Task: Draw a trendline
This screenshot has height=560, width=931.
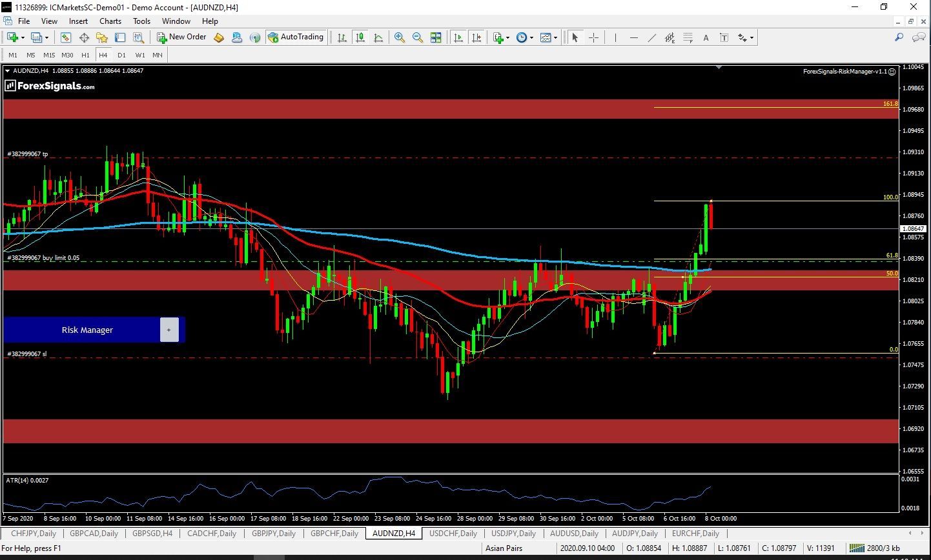Action: [651, 37]
